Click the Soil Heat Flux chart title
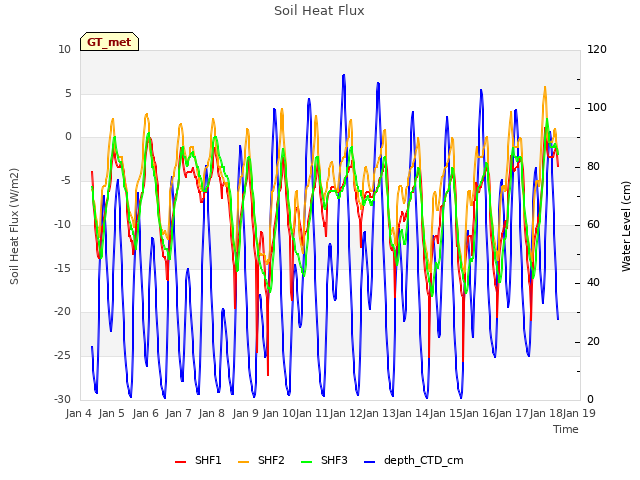 tap(319, 11)
